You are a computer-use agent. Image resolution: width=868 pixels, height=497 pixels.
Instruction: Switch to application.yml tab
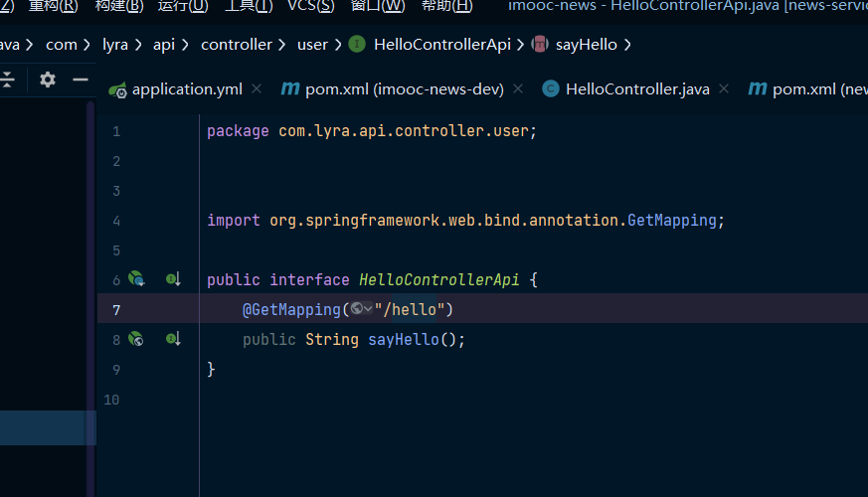tap(187, 89)
